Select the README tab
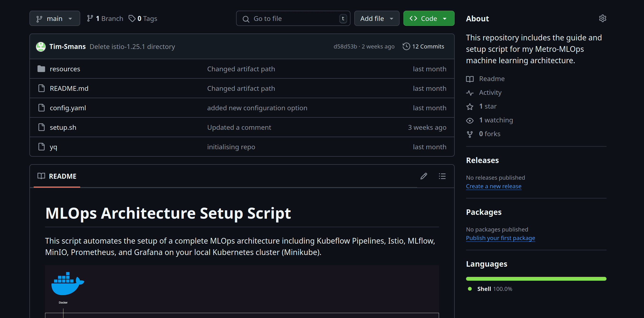 click(57, 176)
